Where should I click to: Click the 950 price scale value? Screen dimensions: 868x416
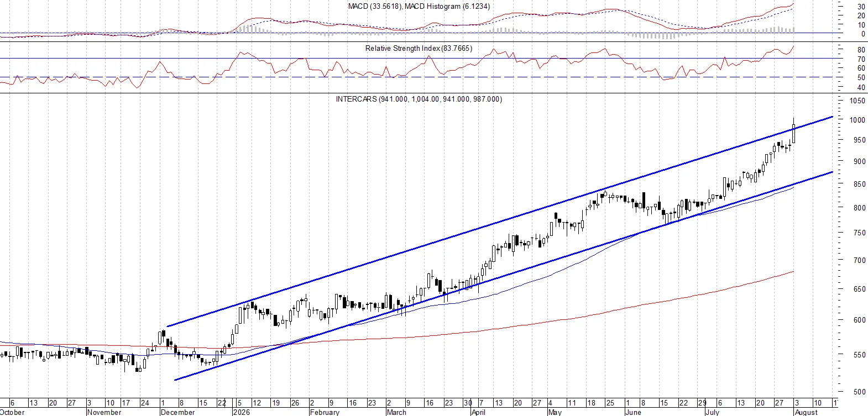point(859,140)
